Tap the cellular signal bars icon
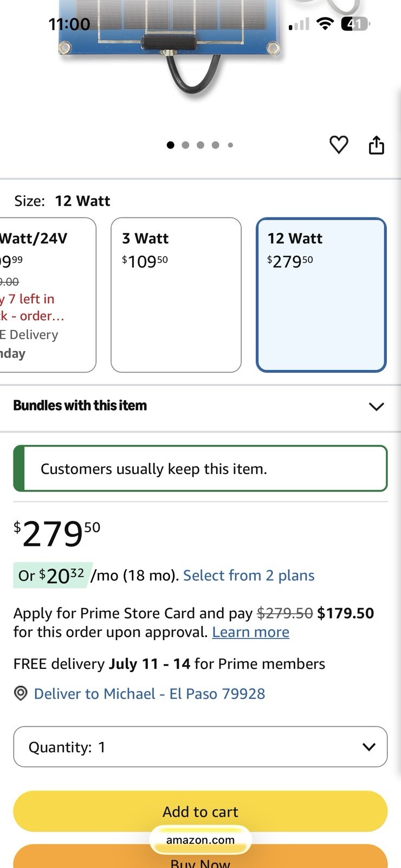The width and height of the screenshot is (401, 868). click(299, 24)
